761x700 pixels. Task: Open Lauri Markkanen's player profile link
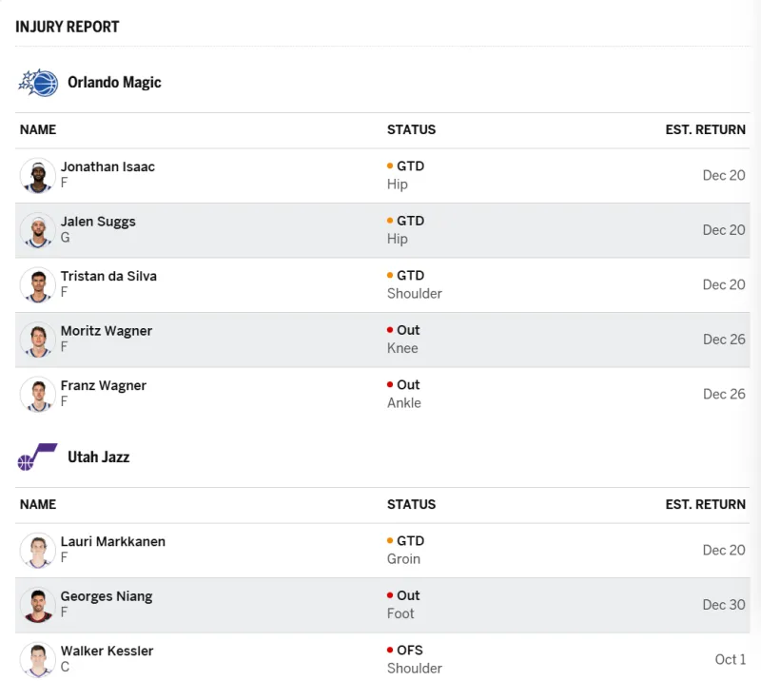[113, 541]
